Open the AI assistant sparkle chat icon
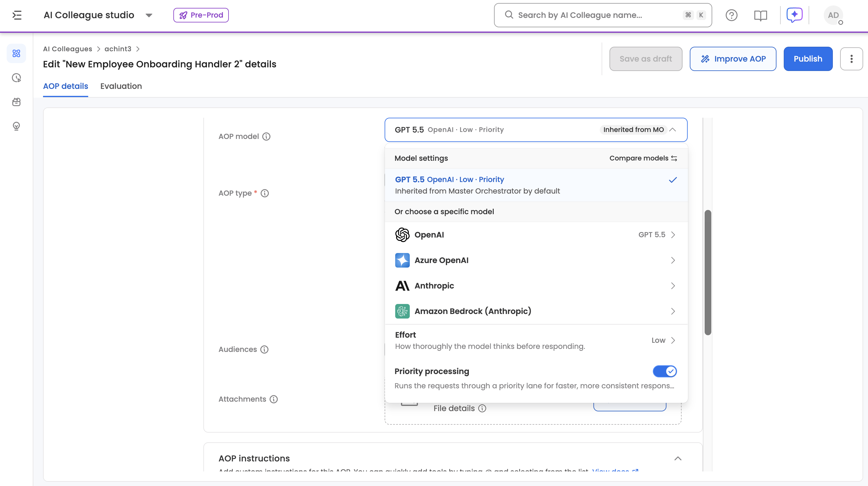868x486 pixels. [x=794, y=15]
